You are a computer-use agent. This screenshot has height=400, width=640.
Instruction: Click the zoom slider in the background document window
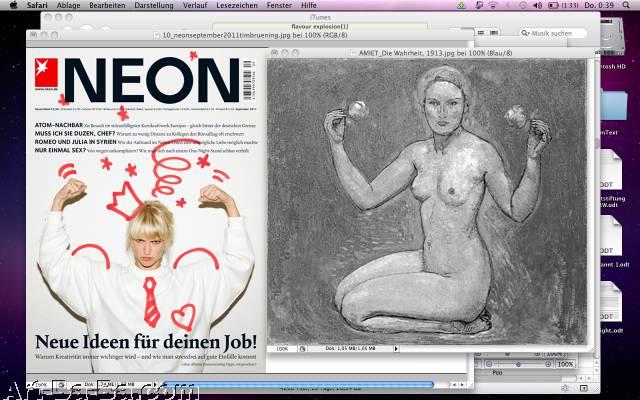518,364
